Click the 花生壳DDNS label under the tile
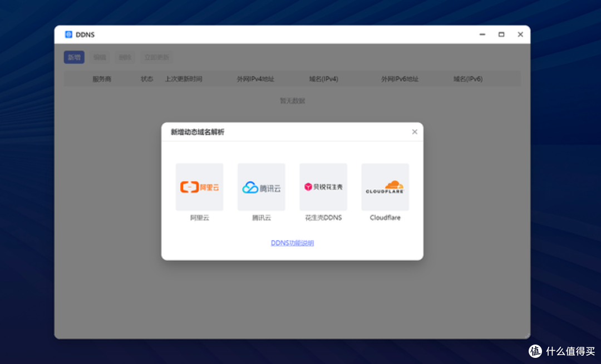The height and width of the screenshot is (364, 601). pos(323,218)
